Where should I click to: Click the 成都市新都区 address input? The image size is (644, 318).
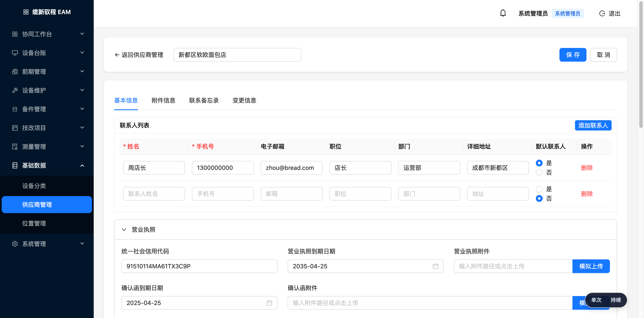click(x=498, y=168)
